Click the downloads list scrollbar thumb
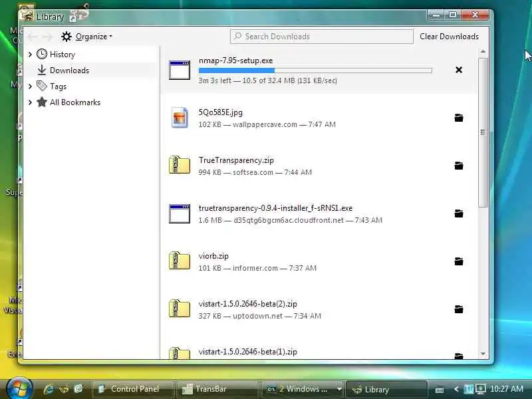The image size is (532, 399). coord(483,132)
